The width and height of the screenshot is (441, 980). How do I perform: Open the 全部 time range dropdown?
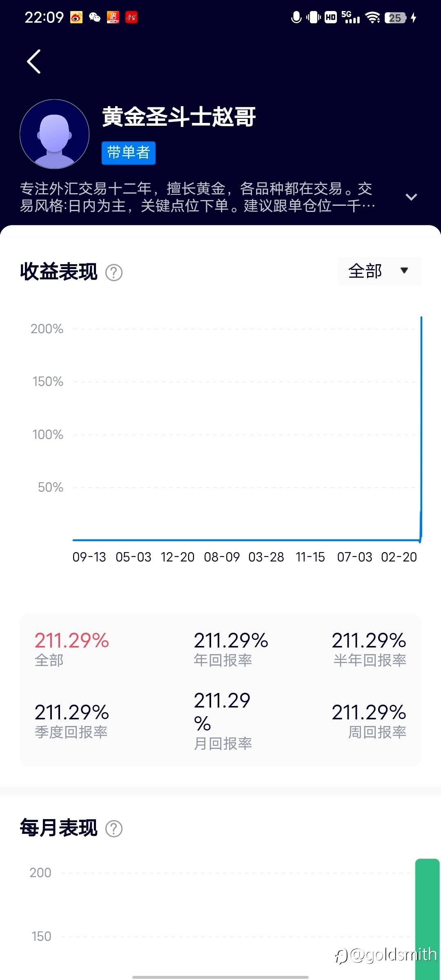pos(379,271)
